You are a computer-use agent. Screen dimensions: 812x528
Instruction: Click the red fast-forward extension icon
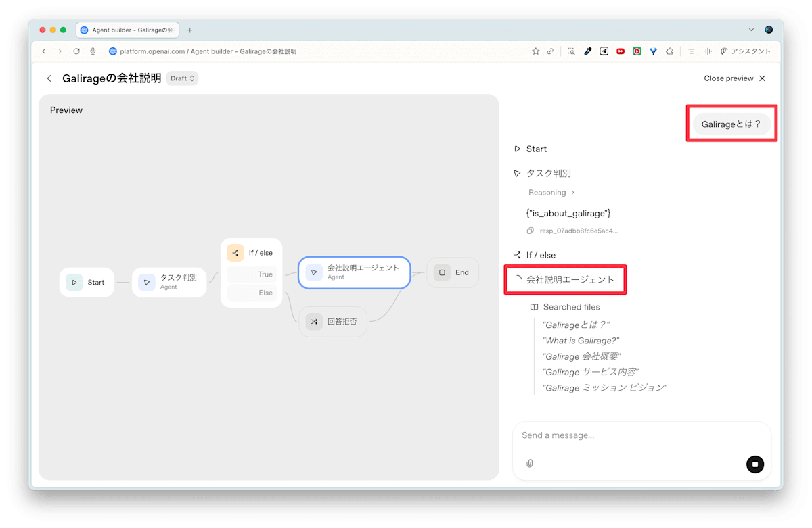(621, 51)
